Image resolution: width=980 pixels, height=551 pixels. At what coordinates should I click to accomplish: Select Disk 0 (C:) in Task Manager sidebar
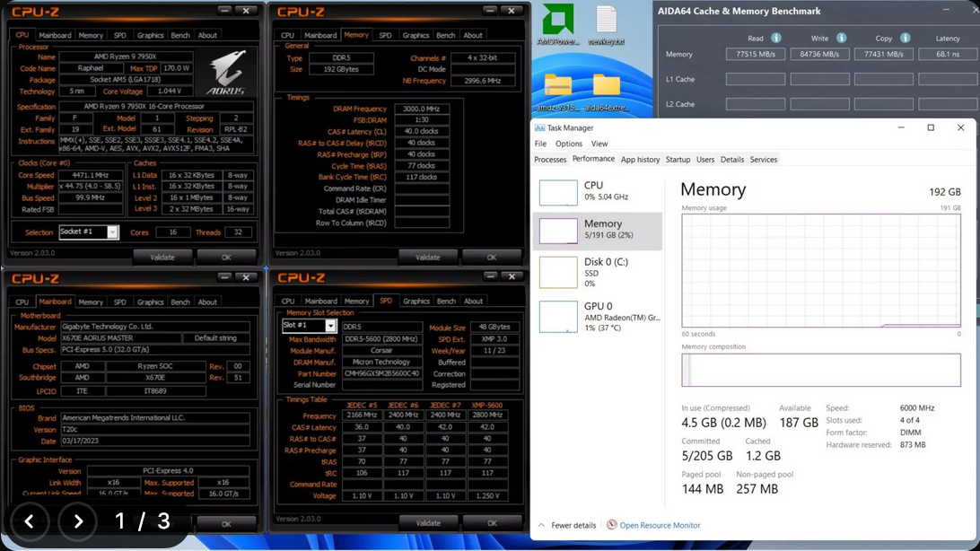coord(597,272)
